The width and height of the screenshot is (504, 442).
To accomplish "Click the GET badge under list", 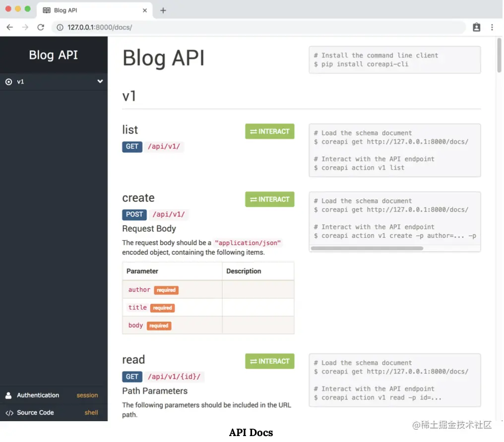I will tap(132, 147).
